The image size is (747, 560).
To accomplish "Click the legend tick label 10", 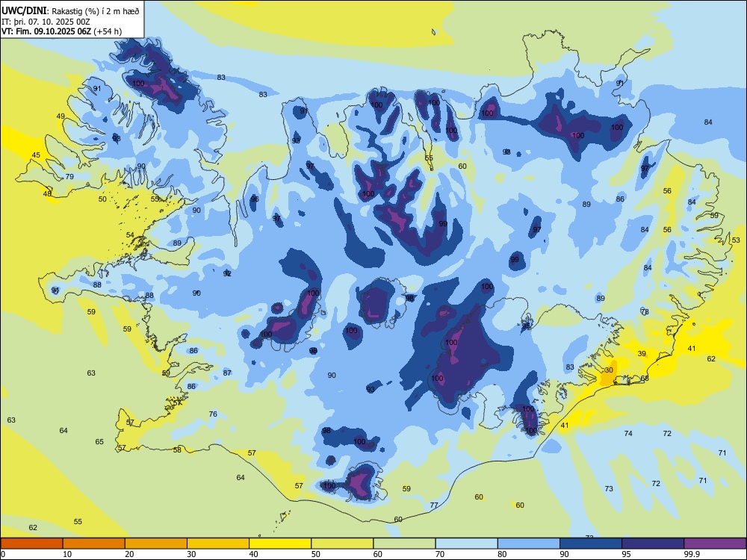I will pos(67,554).
